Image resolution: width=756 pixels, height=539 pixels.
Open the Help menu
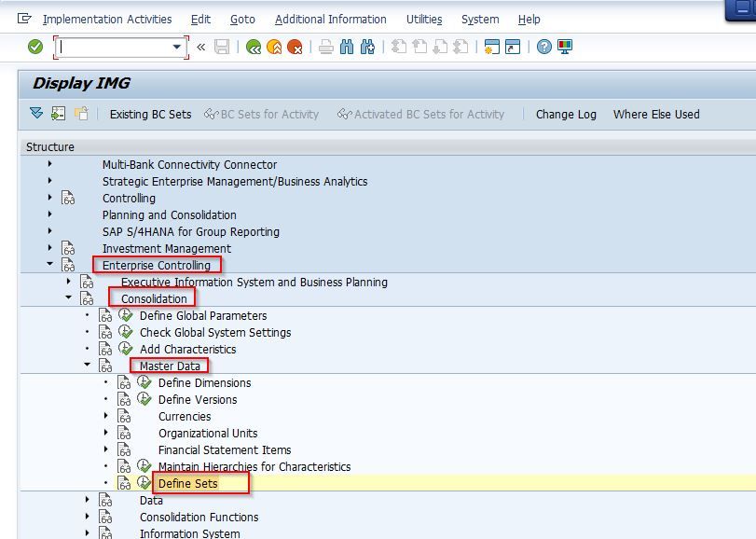(529, 20)
